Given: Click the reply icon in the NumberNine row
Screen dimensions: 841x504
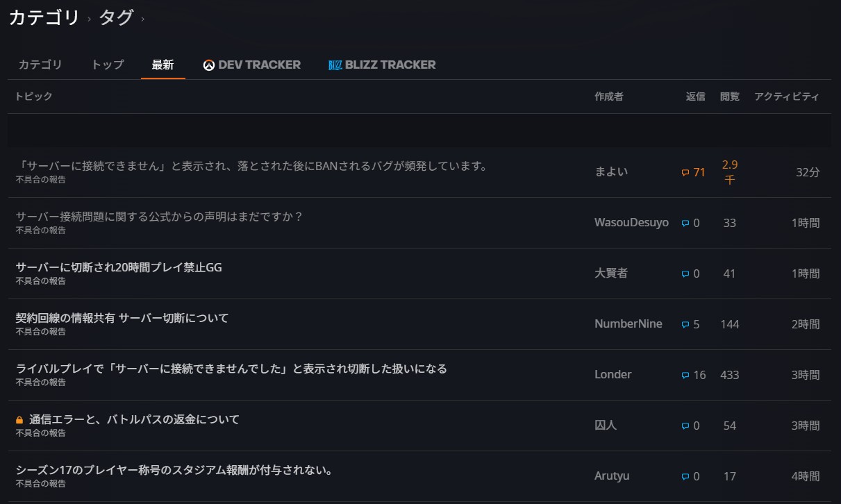Looking at the screenshot, I should pos(685,325).
